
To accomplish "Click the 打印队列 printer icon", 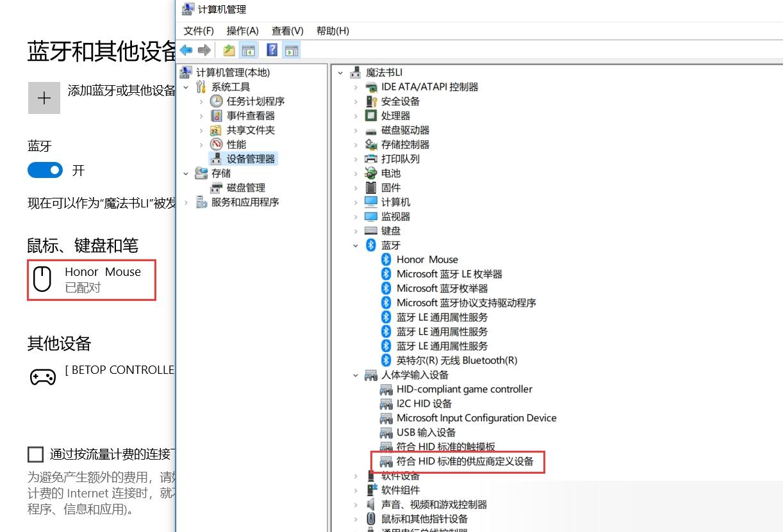I will tap(371, 159).
